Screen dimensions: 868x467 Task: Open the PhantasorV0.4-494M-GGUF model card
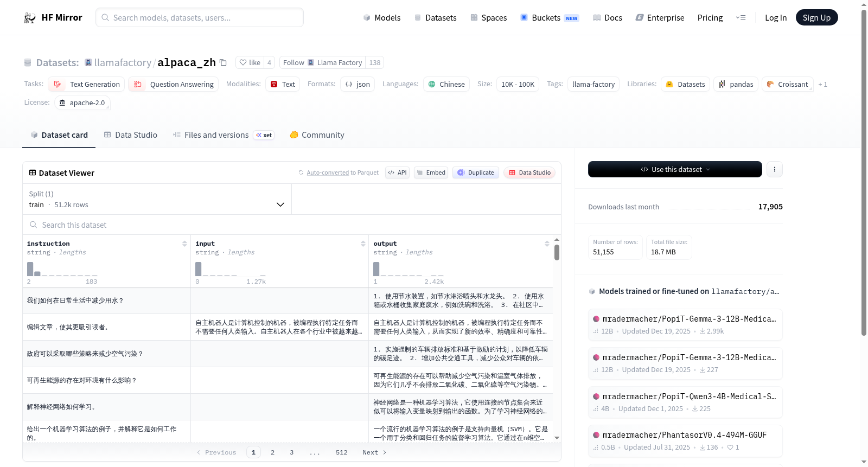pos(685,440)
